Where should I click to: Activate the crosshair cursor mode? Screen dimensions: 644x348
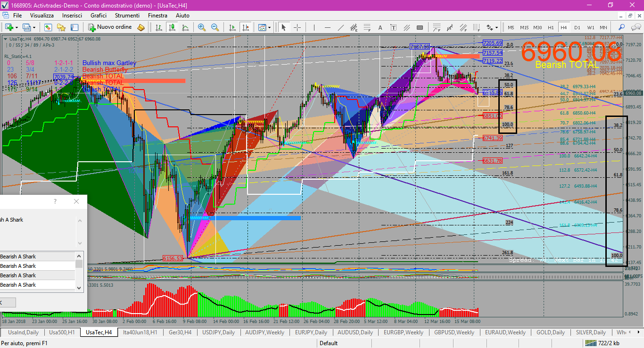(297, 27)
